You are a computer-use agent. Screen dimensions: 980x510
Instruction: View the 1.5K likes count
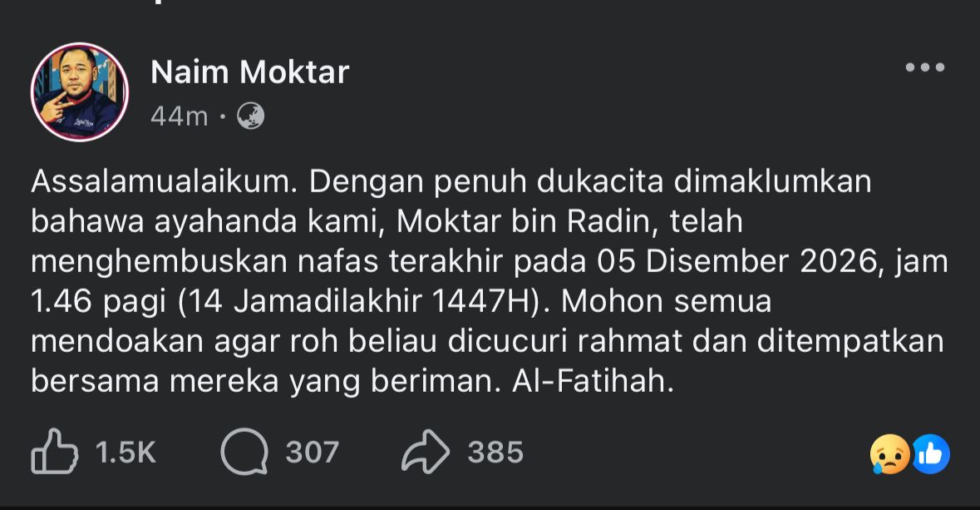point(126,453)
